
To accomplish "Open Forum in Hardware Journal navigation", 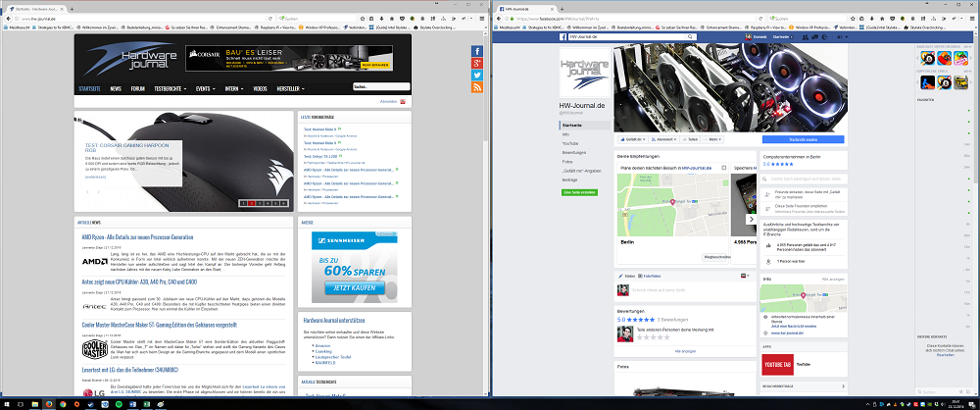I will coord(137,89).
